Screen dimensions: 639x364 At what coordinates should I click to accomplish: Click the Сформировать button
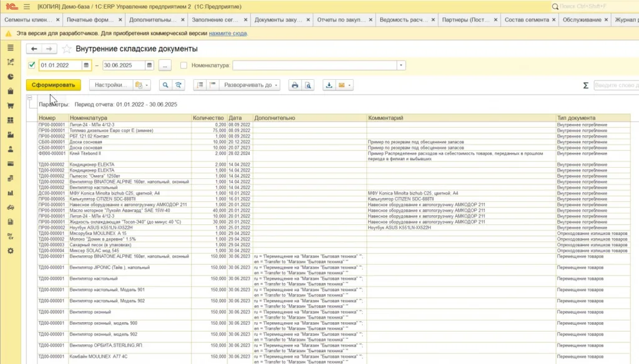pyautogui.click(x=54, y=85)
